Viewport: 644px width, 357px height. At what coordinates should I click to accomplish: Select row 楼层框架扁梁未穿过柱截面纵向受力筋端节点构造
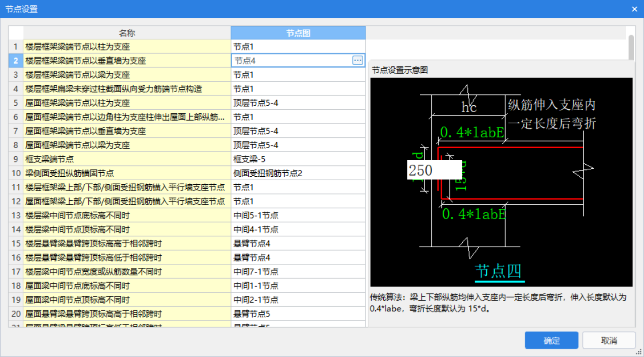pos(127,89)
